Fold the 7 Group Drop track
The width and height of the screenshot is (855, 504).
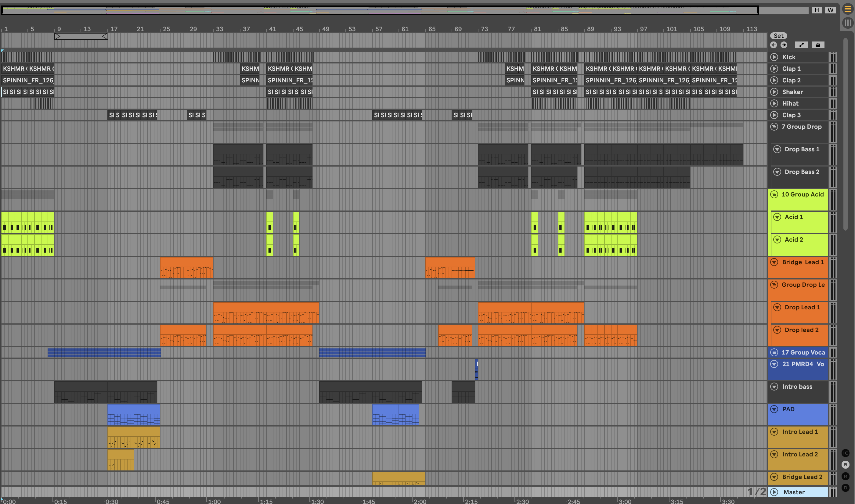774,127
